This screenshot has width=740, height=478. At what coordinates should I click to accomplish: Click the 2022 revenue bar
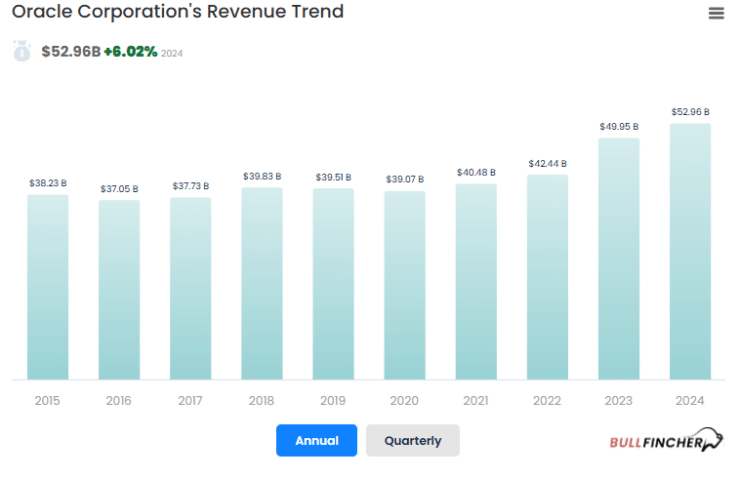coord(547,277)
